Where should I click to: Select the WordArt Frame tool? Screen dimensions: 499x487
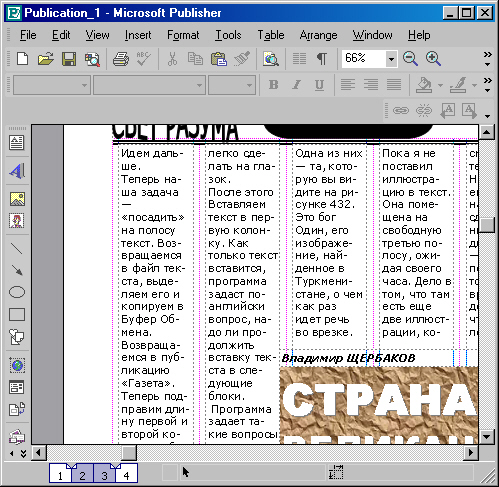click(x=17, y=171)
